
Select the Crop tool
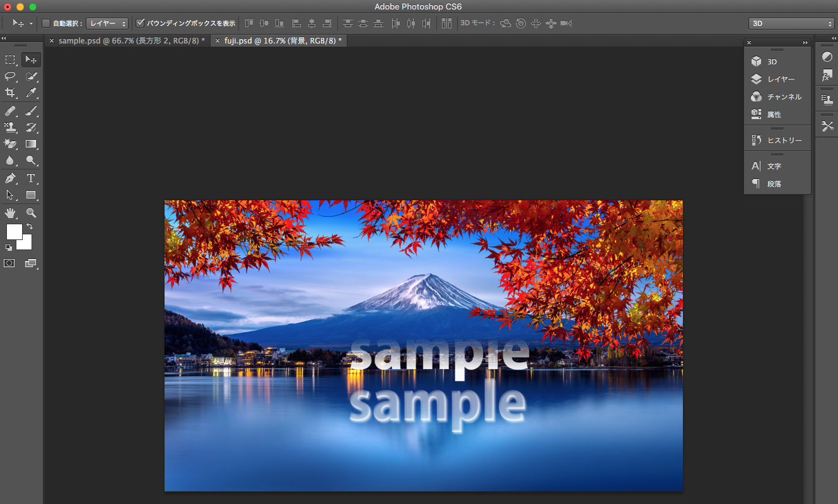tap(10, 93)
